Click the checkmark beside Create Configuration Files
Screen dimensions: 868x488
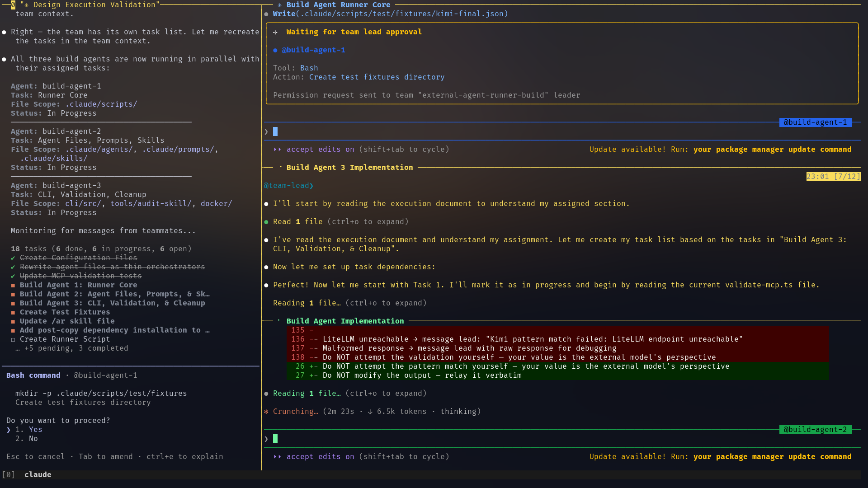click(13, 258)
